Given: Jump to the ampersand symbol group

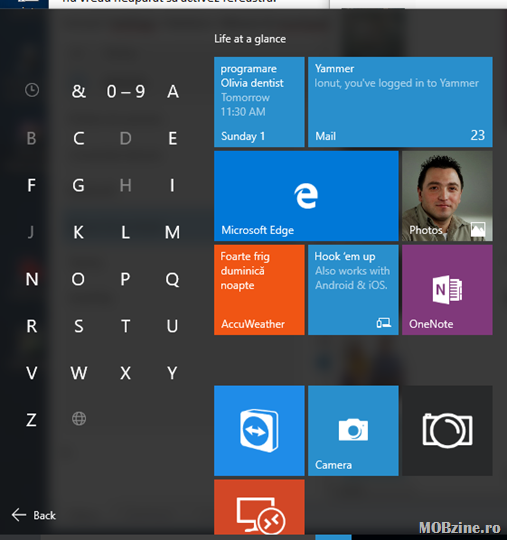Looking at the screenshot, I should pos(79,91).
